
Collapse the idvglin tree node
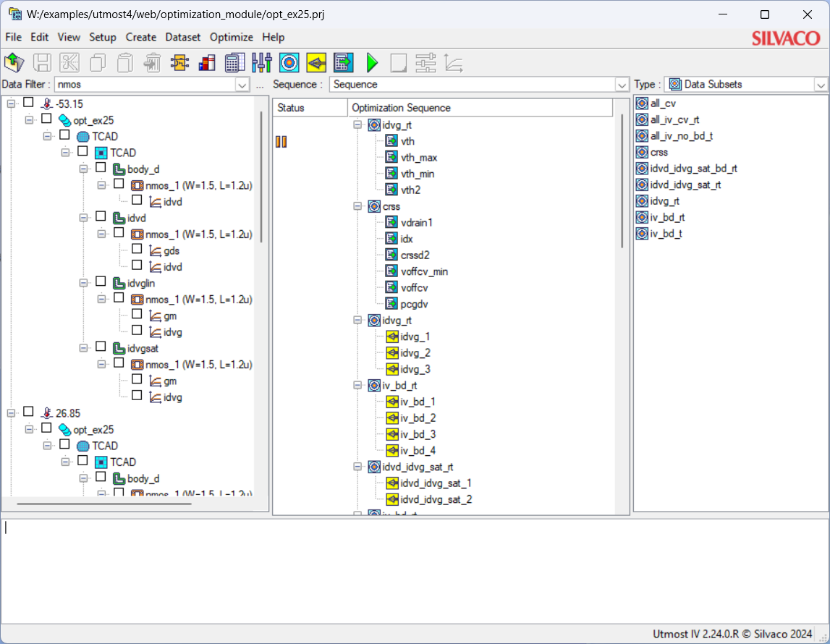coord(83,283)
